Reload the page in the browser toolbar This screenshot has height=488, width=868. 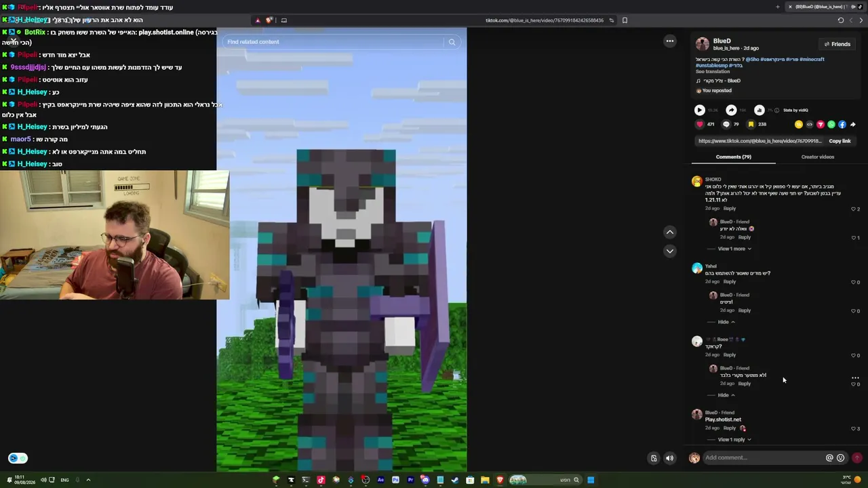tap(841, 20)
